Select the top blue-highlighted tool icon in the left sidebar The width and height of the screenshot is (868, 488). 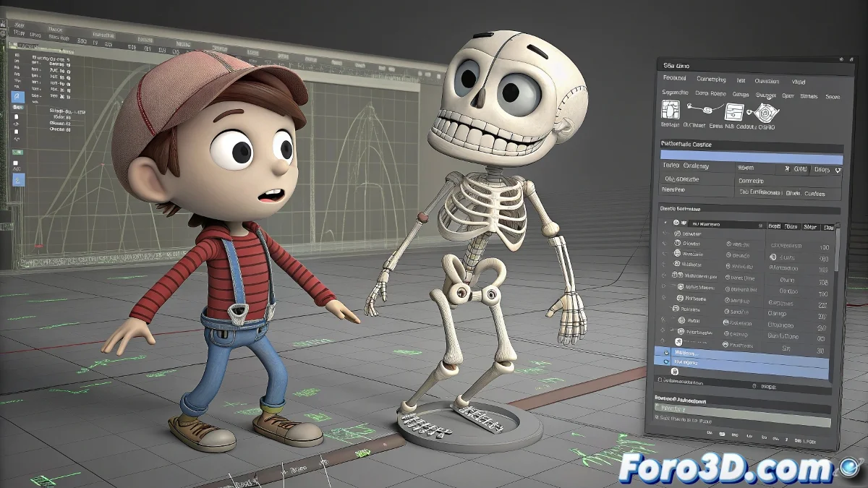click(17, 96)
